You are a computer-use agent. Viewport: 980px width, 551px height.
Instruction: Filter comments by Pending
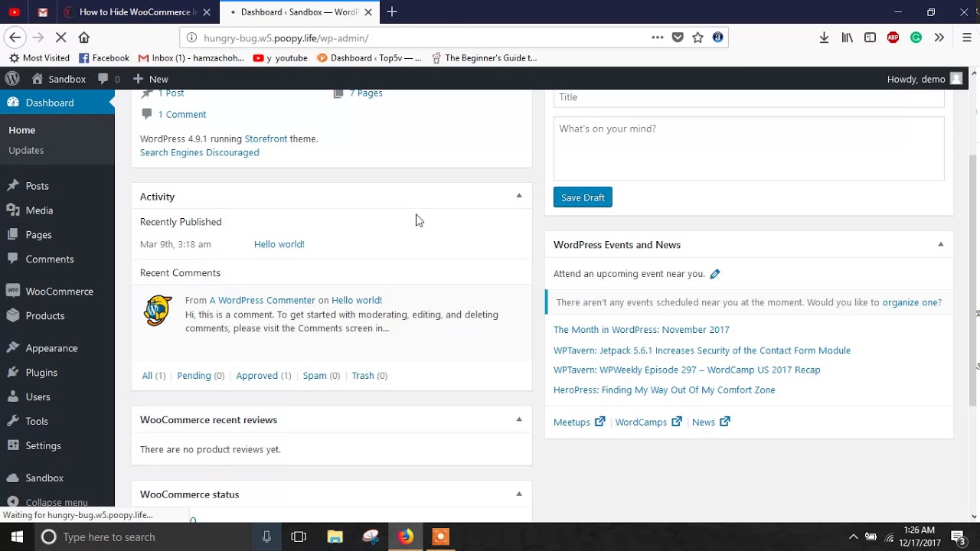194,376
